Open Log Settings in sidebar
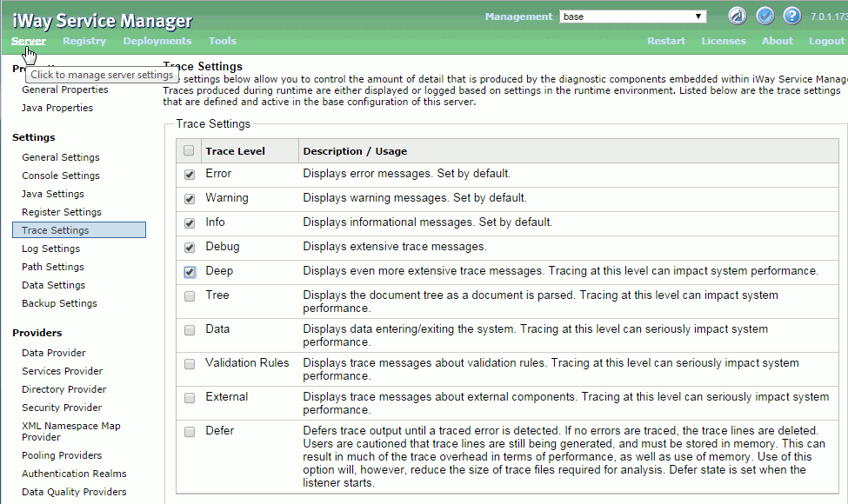Image resolution: width=848 pixels, height=504 pixels. [x=50, y=249]
